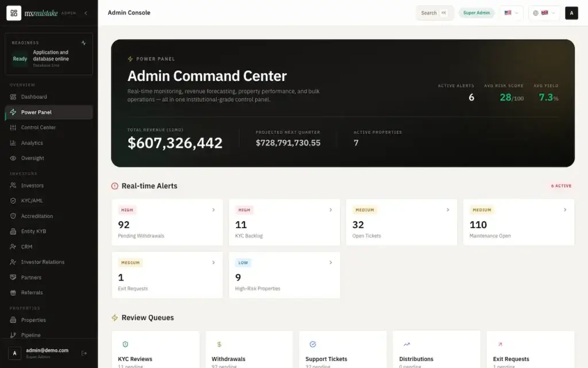Open the Control Center page

pos(49,128)
